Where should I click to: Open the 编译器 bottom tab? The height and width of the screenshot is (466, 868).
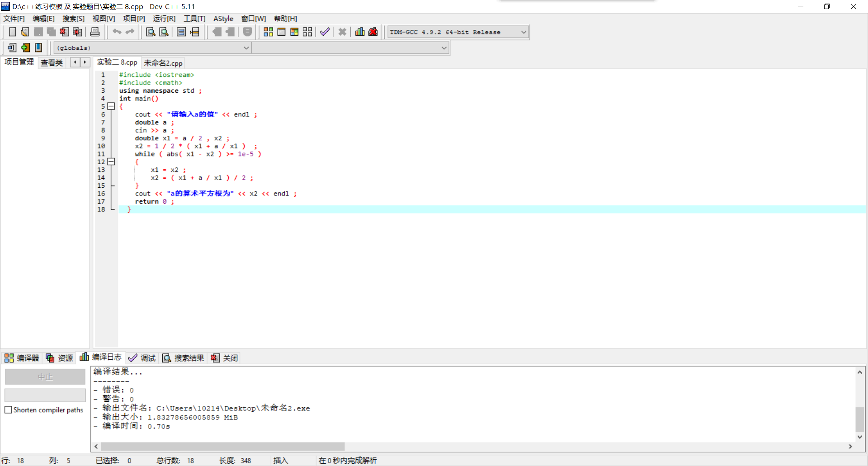coord(22,358)
